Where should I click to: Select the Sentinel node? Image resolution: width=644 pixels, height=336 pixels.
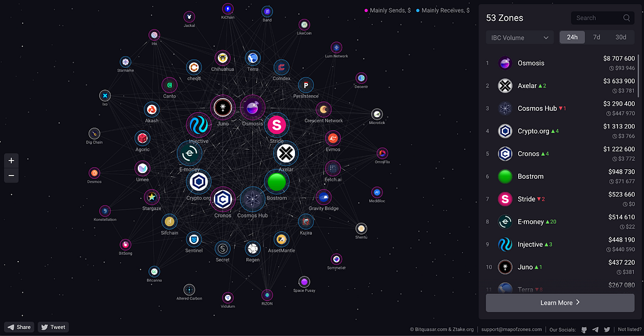pos(194,240)
